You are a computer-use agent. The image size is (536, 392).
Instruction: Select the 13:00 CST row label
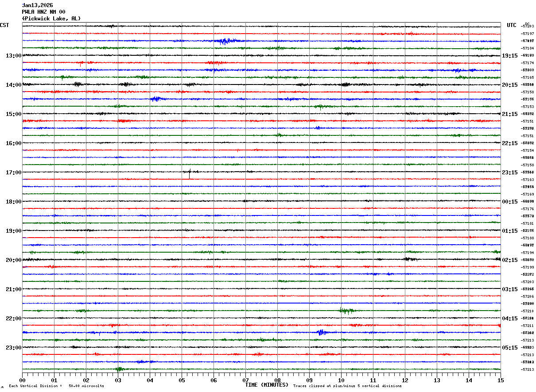pos(13,56)
